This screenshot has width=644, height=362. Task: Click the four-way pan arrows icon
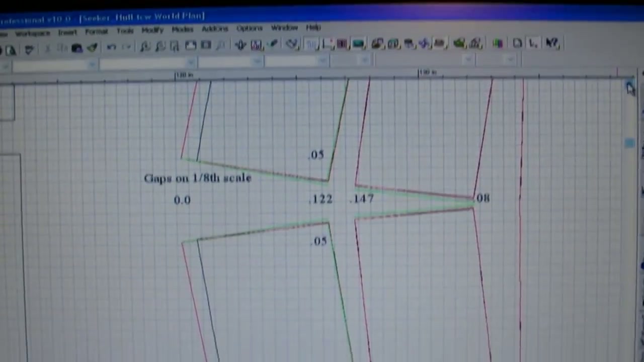(x=240, y=45)
